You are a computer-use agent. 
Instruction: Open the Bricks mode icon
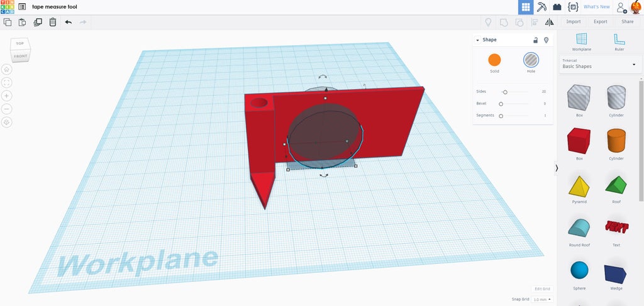557,7
